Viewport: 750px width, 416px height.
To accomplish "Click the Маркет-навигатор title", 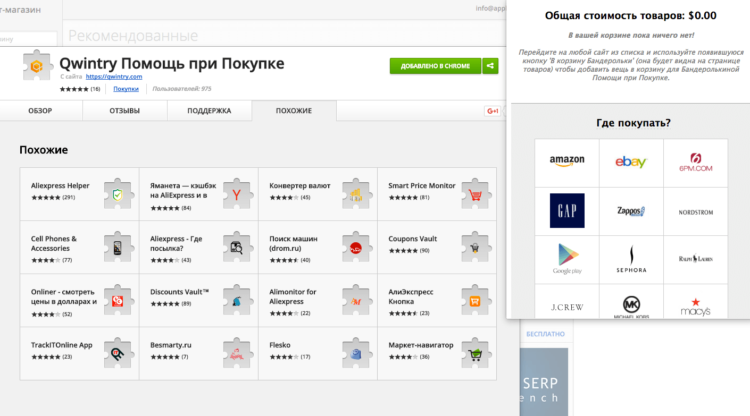I will click(x=420, y=345).
